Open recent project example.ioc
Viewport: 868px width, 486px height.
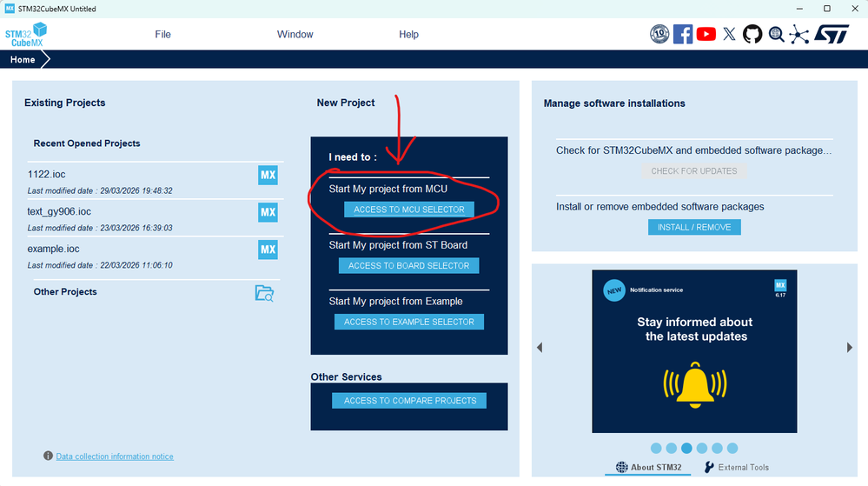(x=53, y=249)
